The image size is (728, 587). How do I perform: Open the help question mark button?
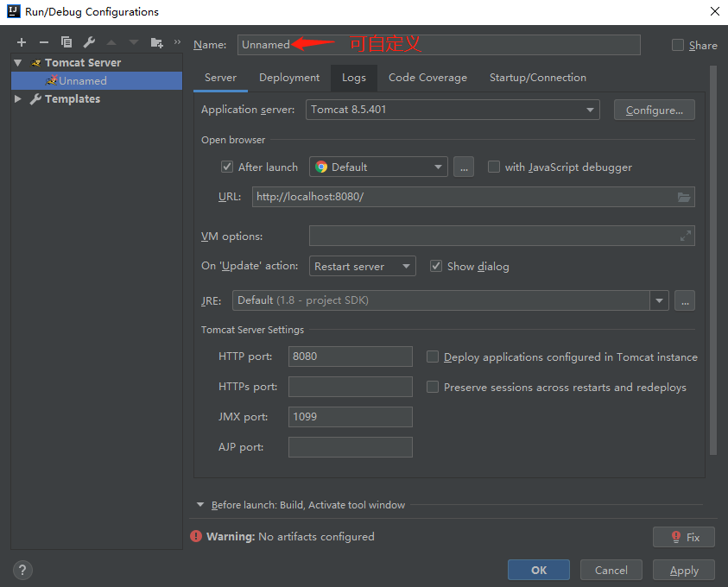[x=22, y=570]
